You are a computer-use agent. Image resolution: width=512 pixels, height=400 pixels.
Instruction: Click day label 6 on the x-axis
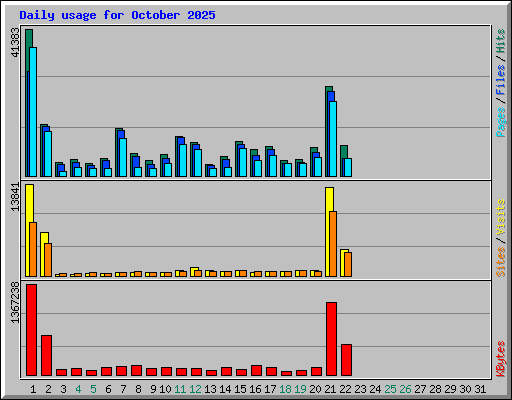point(108,389)
